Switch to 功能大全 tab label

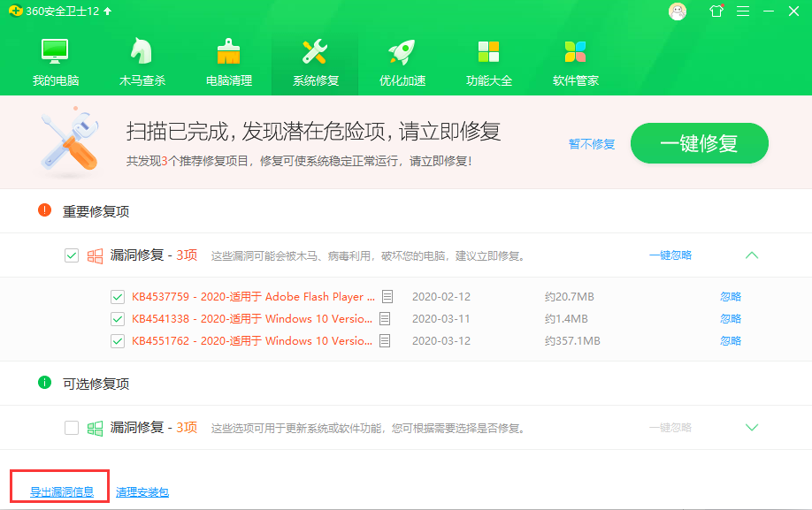(x=489, y=80)
